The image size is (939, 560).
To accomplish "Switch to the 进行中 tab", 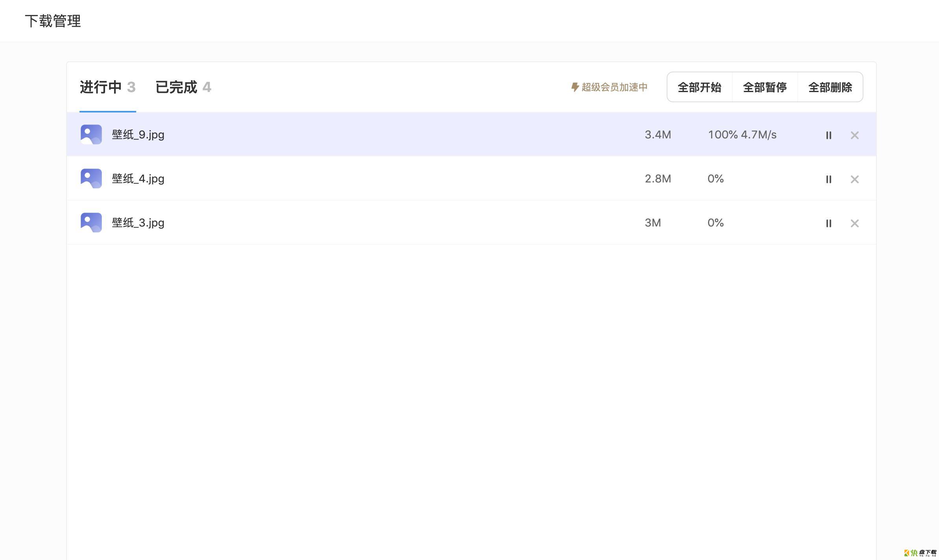I will click(x=107, y=87).
